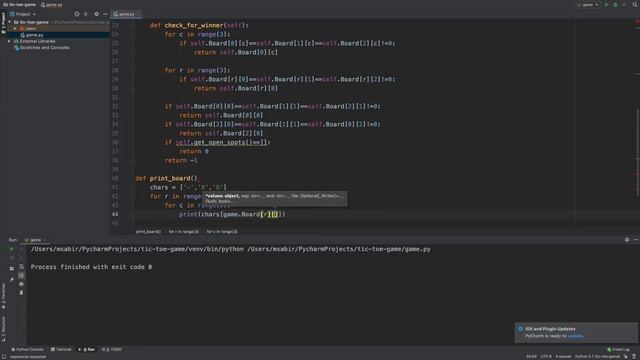Toggle the Favorites side stripe button
Image resolution: width=640 pixels, height=360 pixels.
[3, 296]
